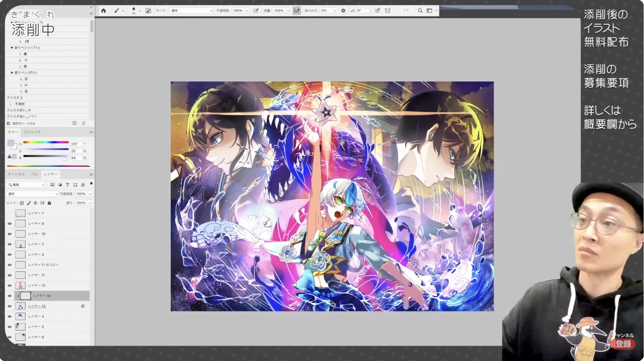Open the layer fill dropdown arrow
The height and width of the screenshot is (361, 644).
[90, 203]
